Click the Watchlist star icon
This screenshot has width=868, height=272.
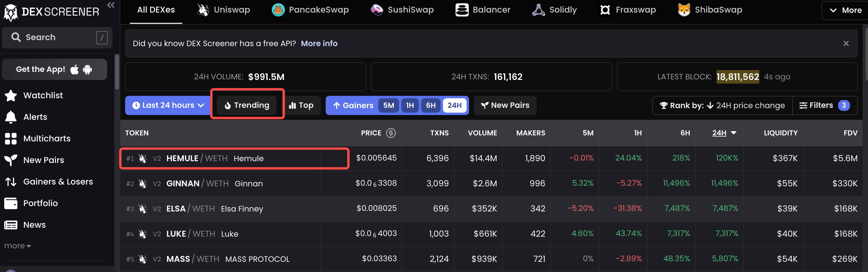click(x=11, y=95)
